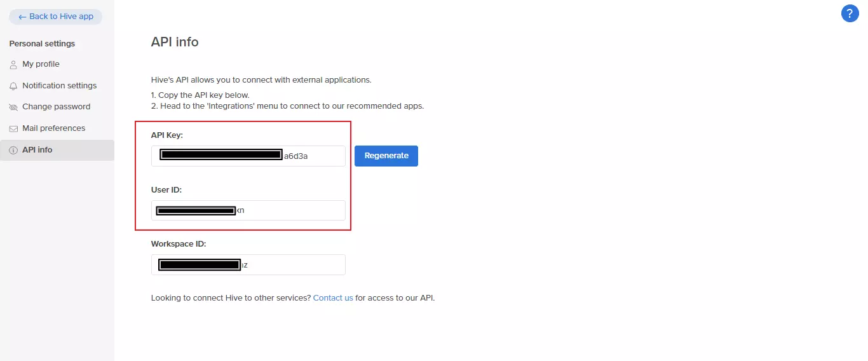This screenshot has width=868, height=361.
Task: Click the info circle icon beside API info
Action: (13, 151)
